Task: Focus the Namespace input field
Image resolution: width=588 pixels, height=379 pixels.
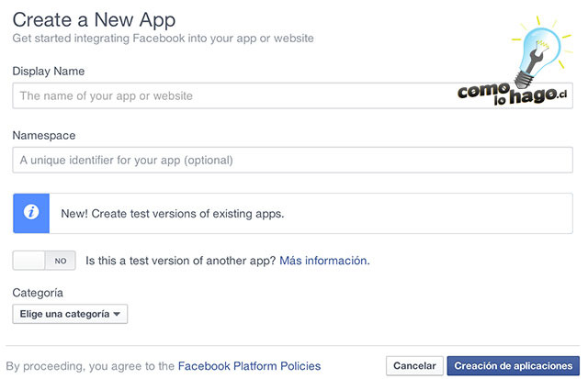Action: [292, 161]
